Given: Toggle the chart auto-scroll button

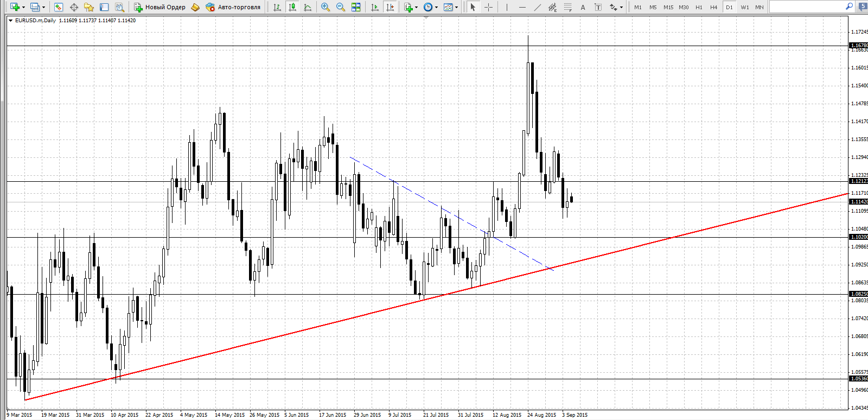Looking at the screenshot, I should tap(374, 7).
